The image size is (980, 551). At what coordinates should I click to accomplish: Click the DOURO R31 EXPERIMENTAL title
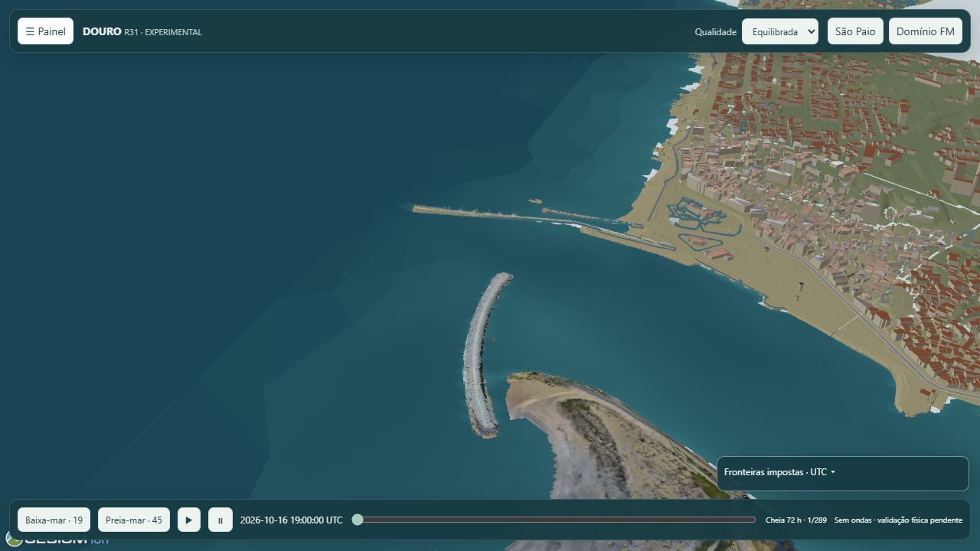pyautogui.click(x=142, y=31)
